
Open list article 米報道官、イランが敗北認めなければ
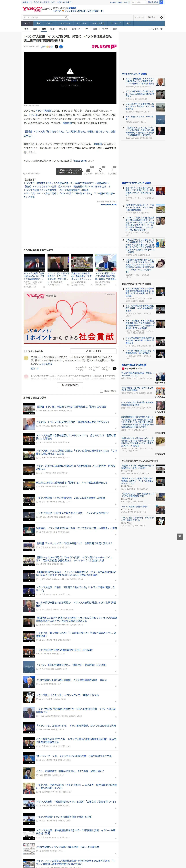[x=76, y=528]
